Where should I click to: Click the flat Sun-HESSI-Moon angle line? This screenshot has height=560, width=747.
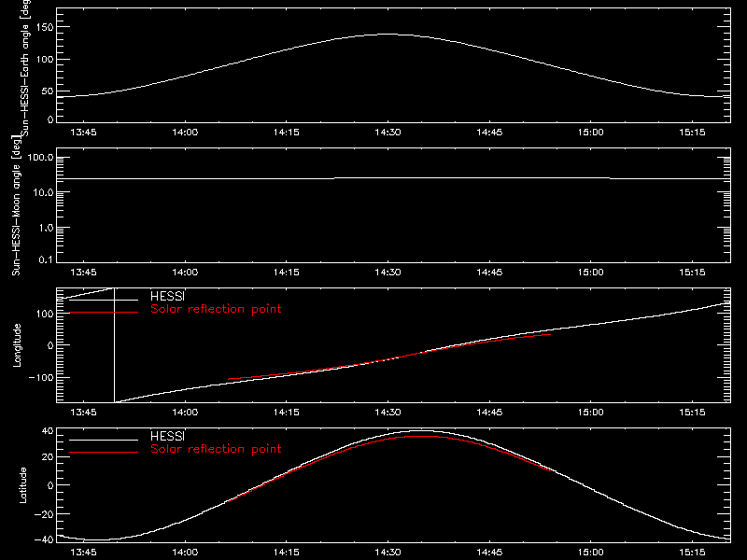393,178
